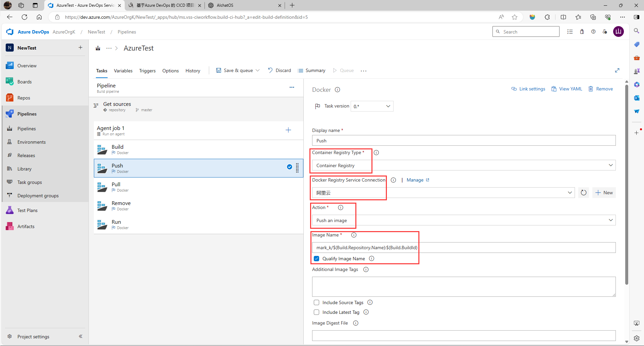644x346 pixels.
Task: Switch to the Variables tab
Action: pyautogui.click(x=123, y=71)
